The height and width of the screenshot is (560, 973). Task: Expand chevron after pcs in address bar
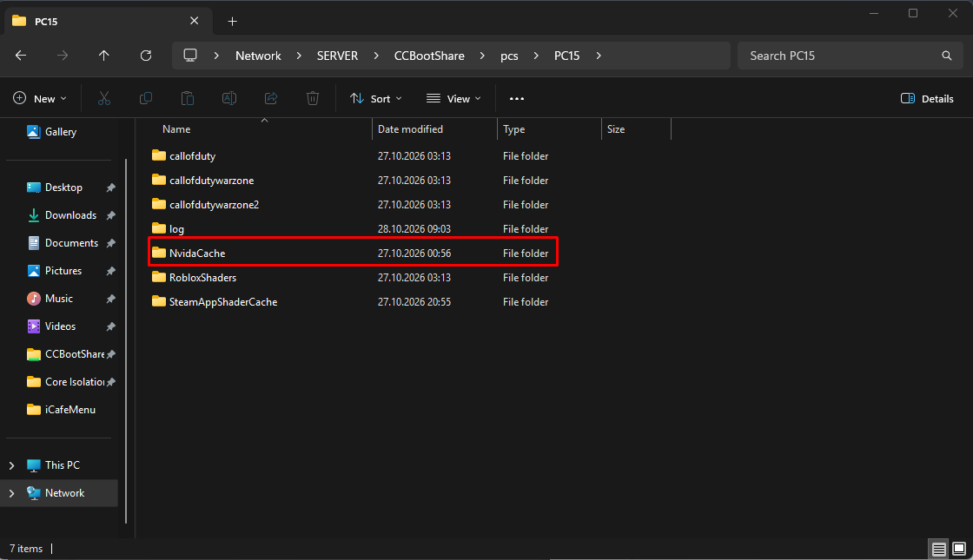(x=536, y=56)
